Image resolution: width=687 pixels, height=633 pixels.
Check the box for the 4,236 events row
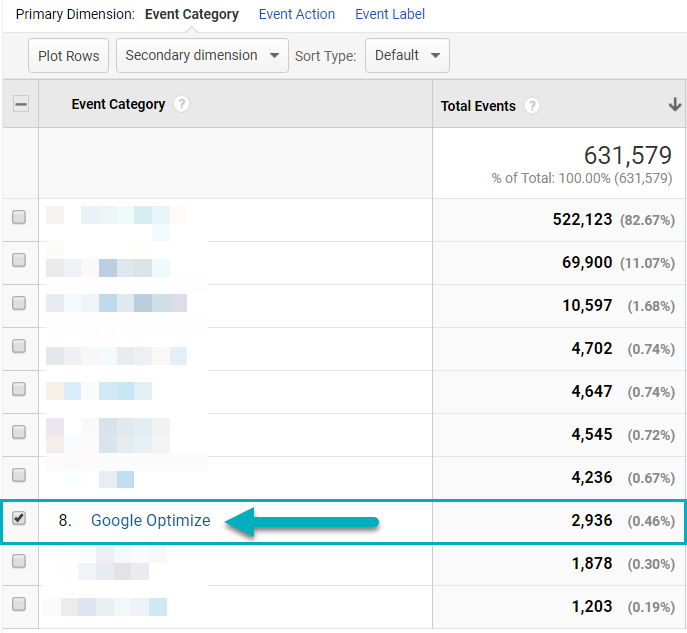pyautogui.click(x=19, y=476)
